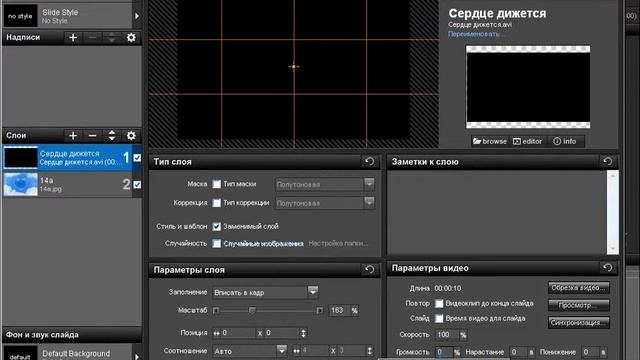Viewport: 640px width, 360px height.
Task: Open Надписи panel settings gear
Action: click(131, 38)
